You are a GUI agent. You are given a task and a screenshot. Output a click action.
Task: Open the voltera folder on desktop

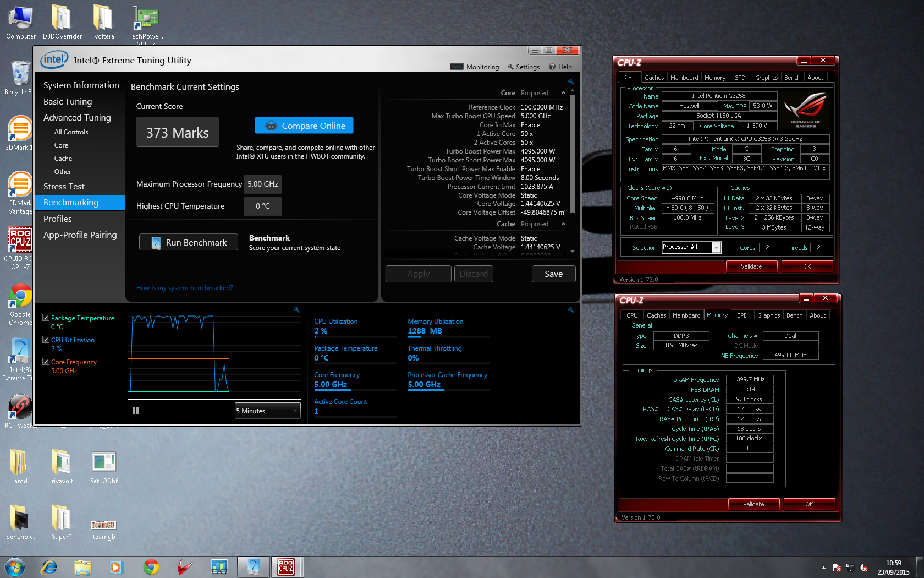(104, 22)
